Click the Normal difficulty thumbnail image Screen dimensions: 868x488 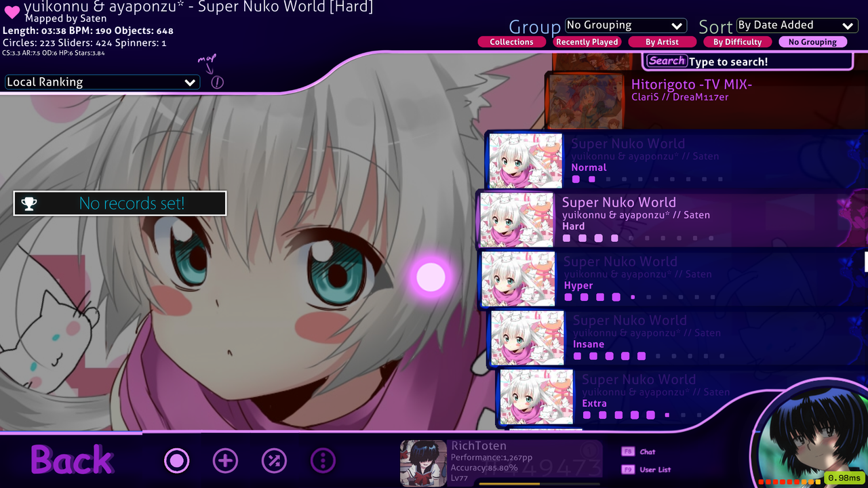[526, 161]
